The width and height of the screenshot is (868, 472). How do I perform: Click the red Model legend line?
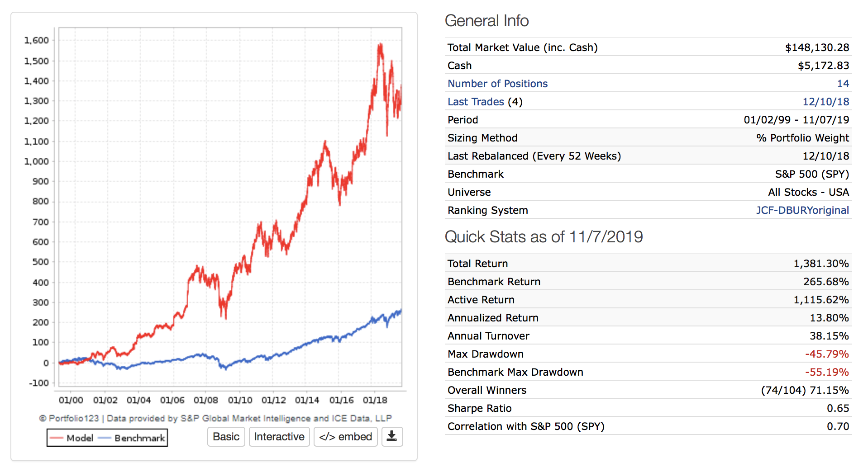[x=57, y=438]
